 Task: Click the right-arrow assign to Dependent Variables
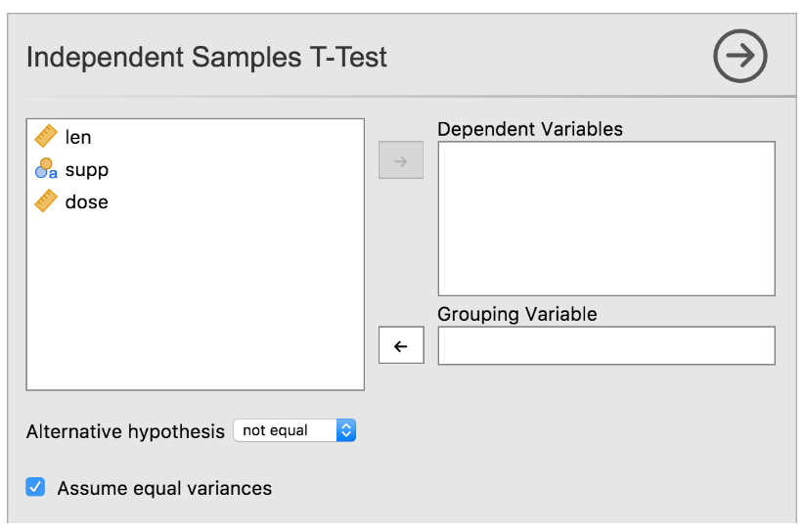(401, 160)
